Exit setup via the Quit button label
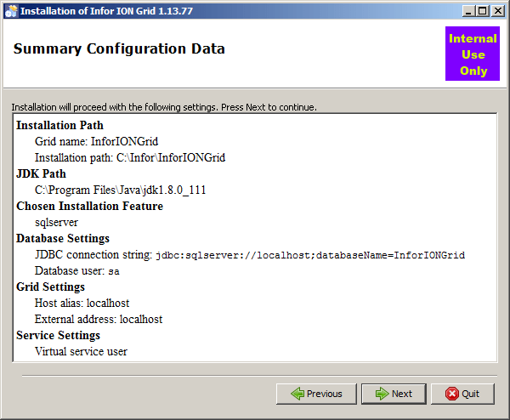The image size is (510, 420). pos(471,394)
